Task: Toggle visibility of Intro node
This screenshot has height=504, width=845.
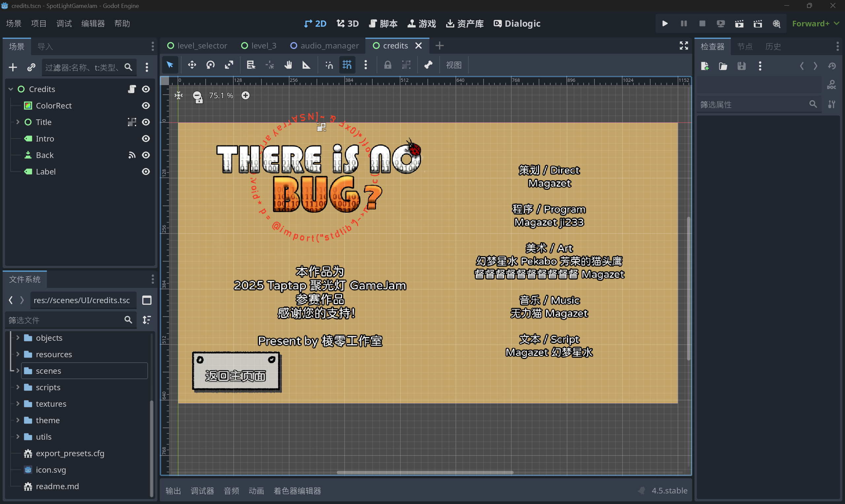Action: 146,139
